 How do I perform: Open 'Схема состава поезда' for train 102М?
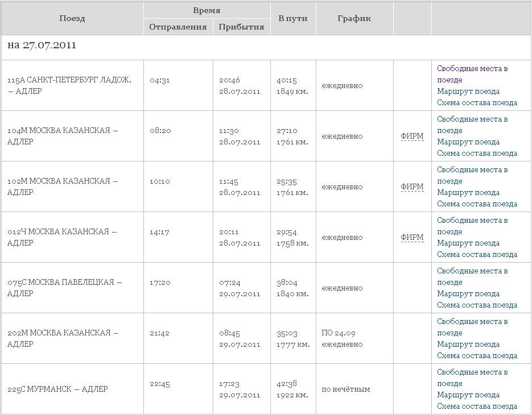point(477,204)
